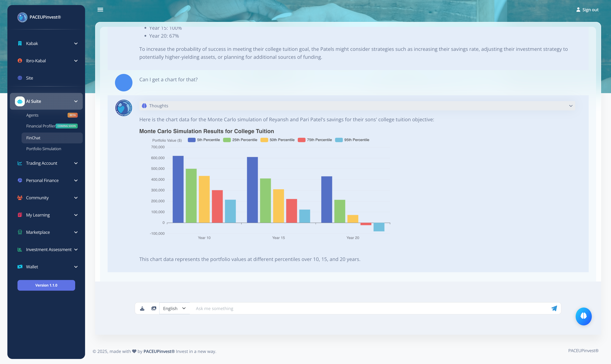This screenshot has height=364, width=611.
Task: Select Portfolio Simulation from the sidebar
Action: pos(44,149)
